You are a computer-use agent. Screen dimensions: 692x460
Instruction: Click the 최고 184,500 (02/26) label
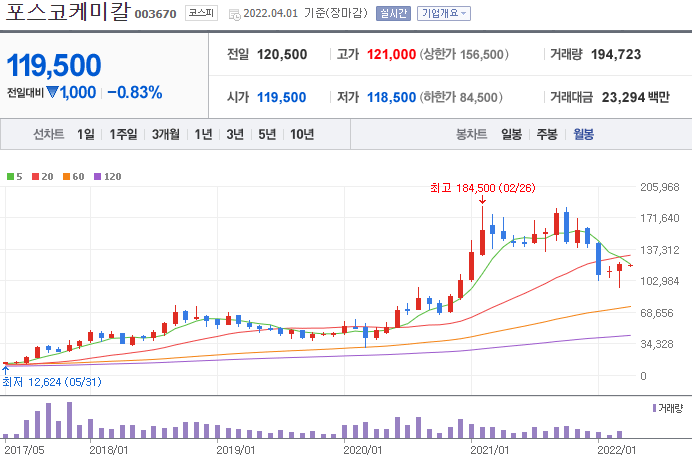483,189
